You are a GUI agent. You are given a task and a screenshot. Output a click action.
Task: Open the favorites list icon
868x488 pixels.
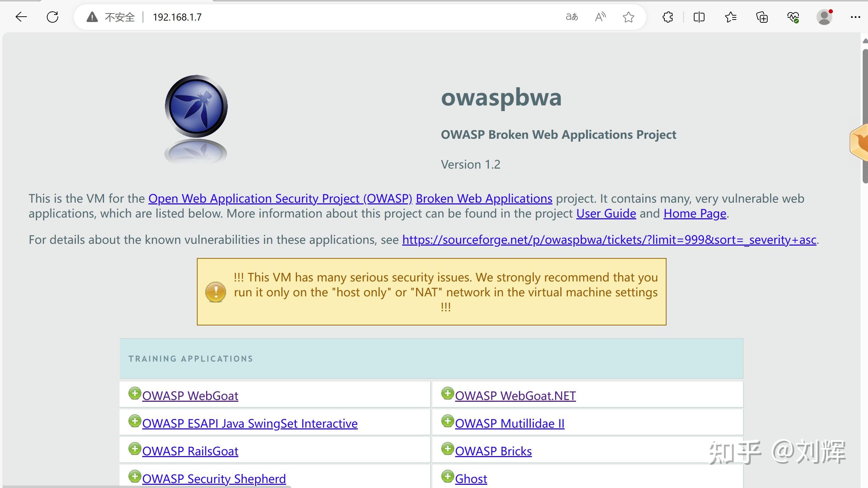(x=730, y=17)
